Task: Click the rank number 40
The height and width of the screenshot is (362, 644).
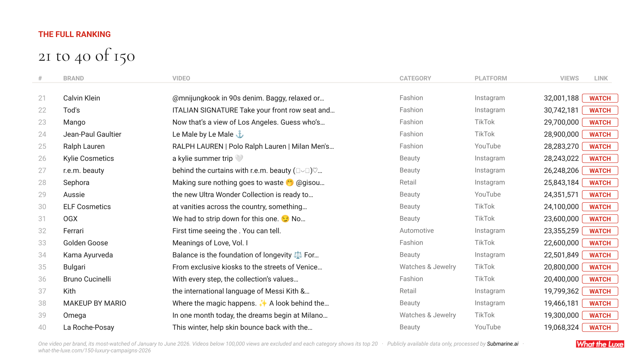Action: [42, 327]
